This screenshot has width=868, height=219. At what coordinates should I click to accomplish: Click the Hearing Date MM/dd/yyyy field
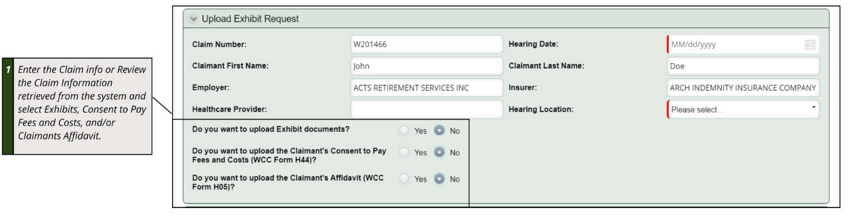pos(743,44)
